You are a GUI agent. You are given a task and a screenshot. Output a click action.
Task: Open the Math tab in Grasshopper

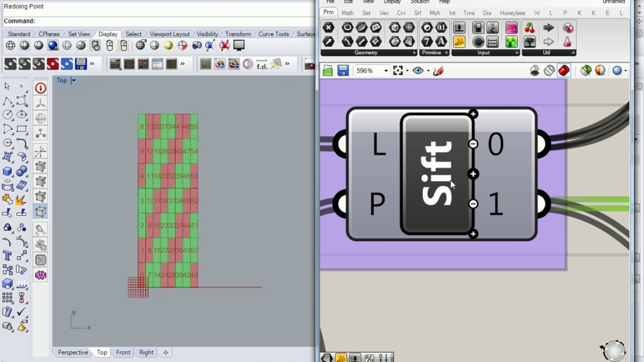[348, 13]
